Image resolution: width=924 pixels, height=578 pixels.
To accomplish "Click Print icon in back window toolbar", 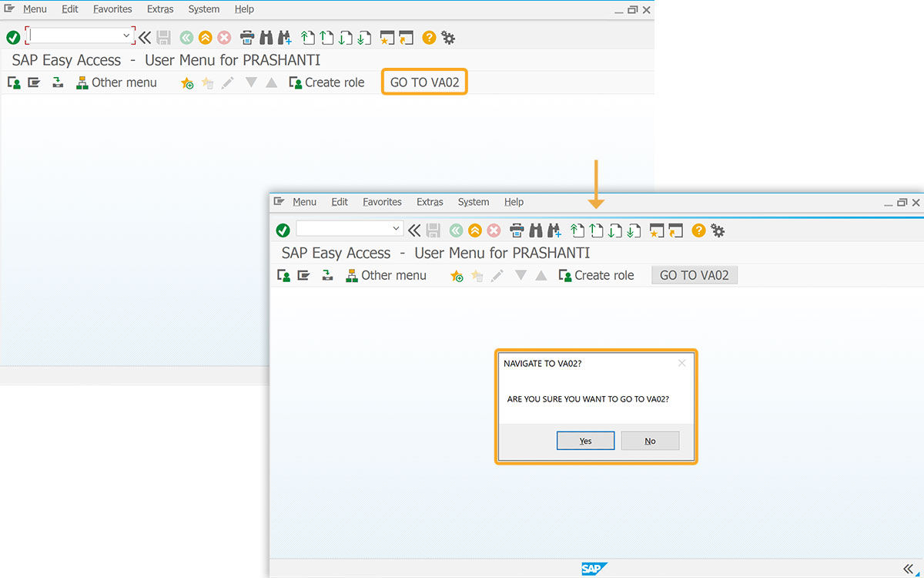I will click(247, 37).
